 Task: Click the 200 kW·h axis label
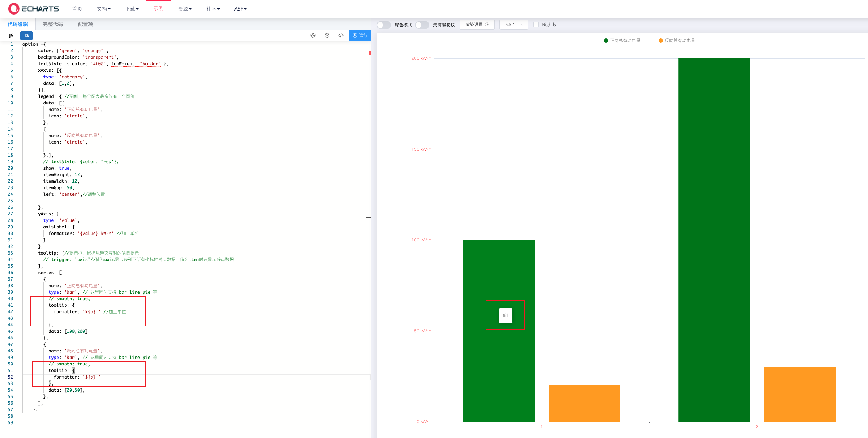point(421,58)
